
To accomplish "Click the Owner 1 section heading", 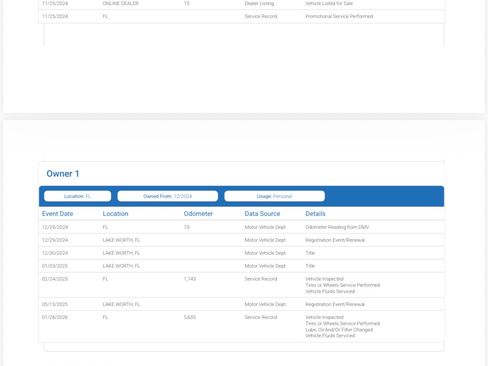I will 63,174.
